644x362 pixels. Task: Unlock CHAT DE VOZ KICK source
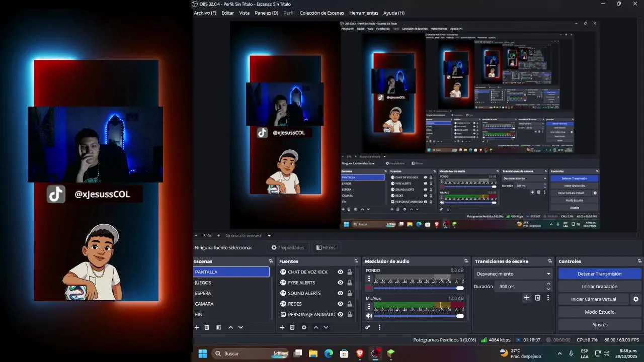click(x=350, y=272)
